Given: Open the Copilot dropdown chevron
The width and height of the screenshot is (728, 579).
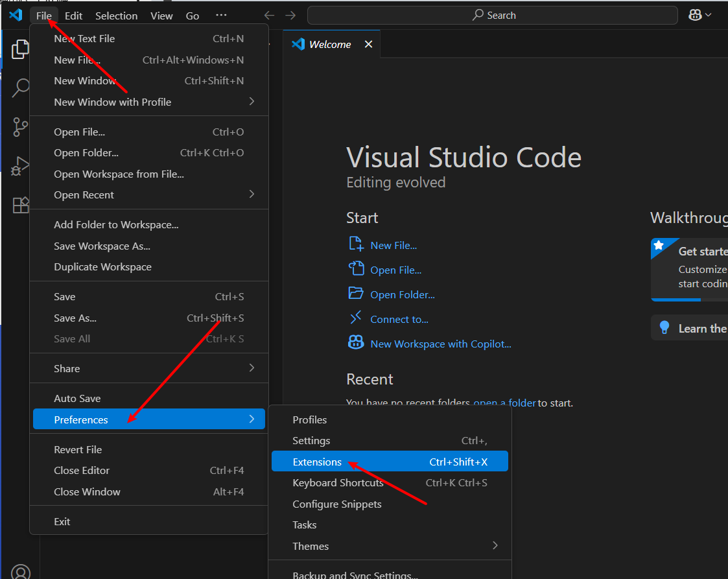Looking at the screenshot, I should (709, 15).
